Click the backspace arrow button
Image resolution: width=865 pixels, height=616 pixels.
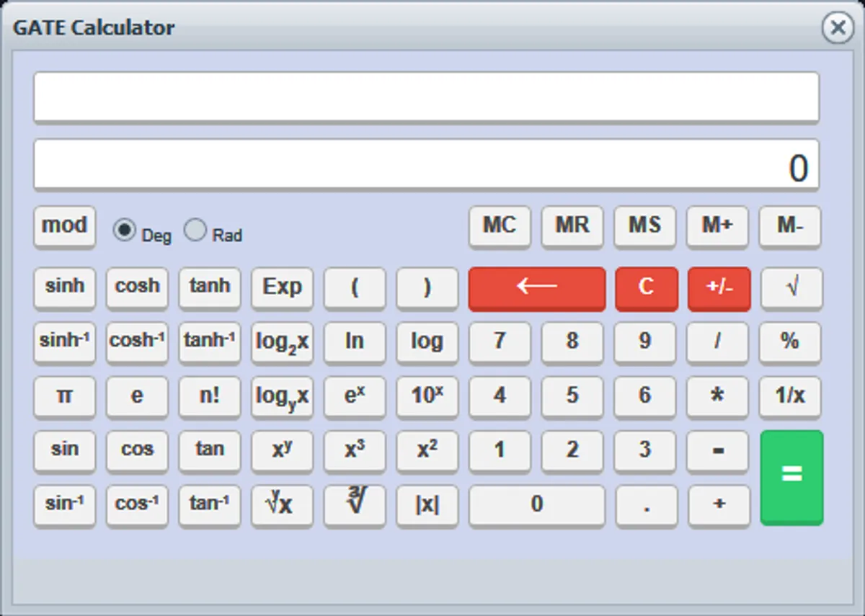coord(537,288)
